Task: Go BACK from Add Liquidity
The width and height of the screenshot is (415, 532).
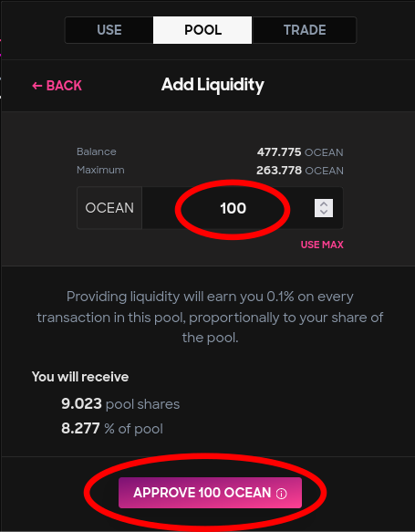Action: (57, 86)
